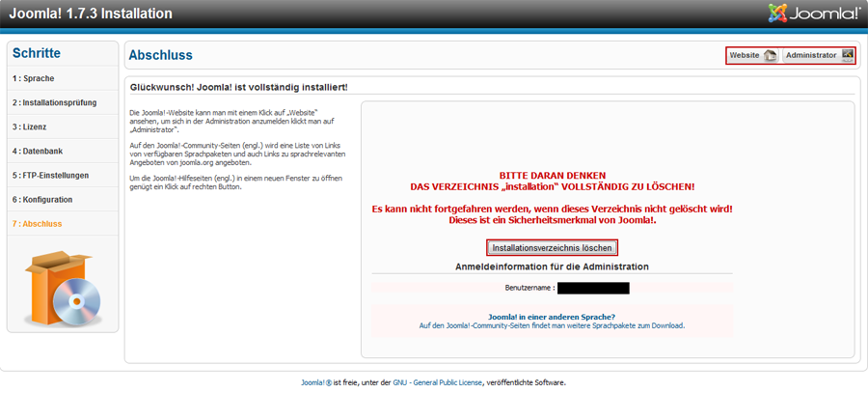
Task: Click the Joomla! logo in header
Action: click(x=815, y=14)
